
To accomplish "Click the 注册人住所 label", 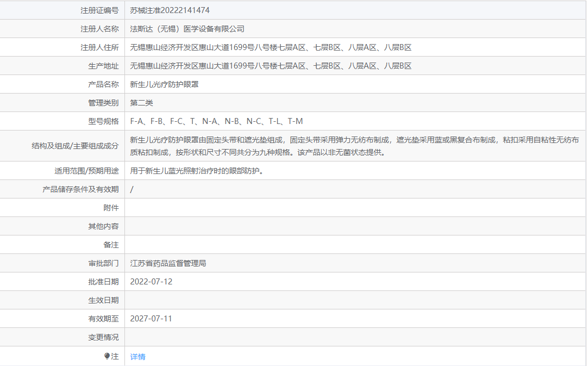I will [x=99, y=47].
